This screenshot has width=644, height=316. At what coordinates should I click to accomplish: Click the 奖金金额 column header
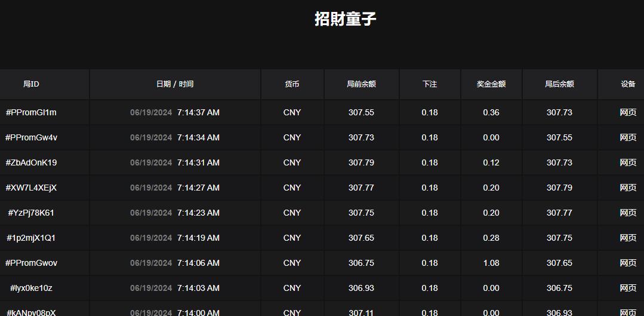coord(491,84)
